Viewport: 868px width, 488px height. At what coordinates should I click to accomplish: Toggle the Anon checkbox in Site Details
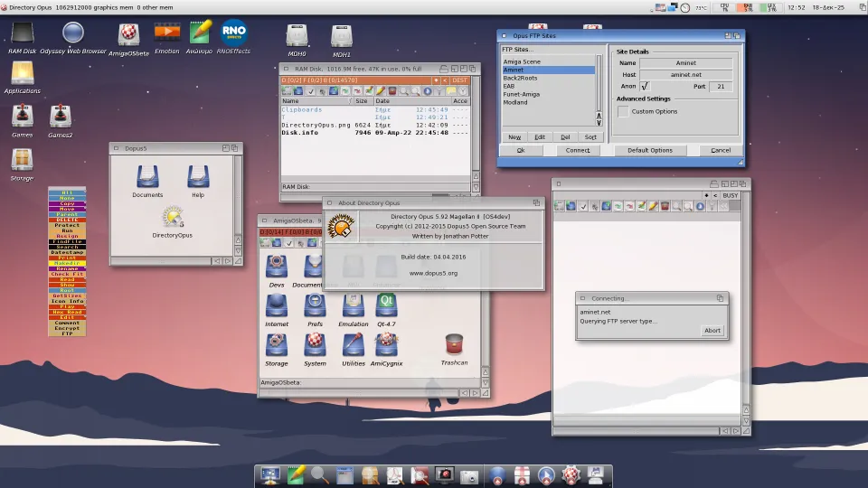(x=645, y=87)
